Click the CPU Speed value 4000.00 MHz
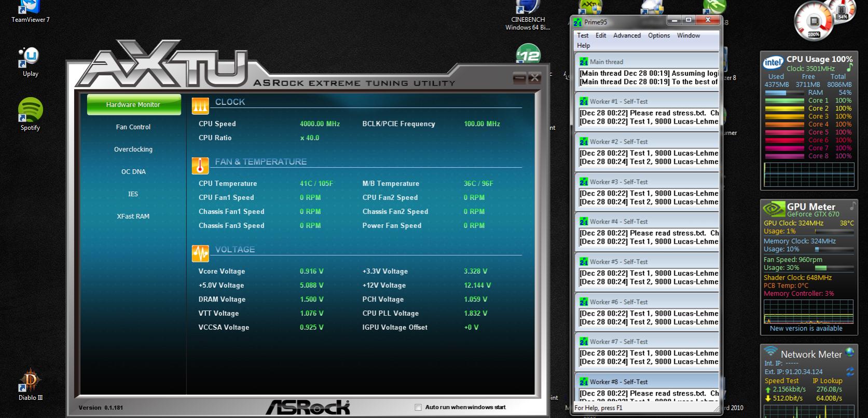 click(x=320, y=124)
